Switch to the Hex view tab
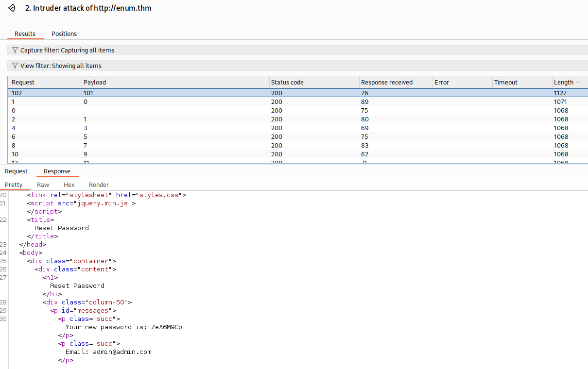Image resolution: width=588 pixels, height=369 pixels. pyautogui.click(x=69, y=184)
